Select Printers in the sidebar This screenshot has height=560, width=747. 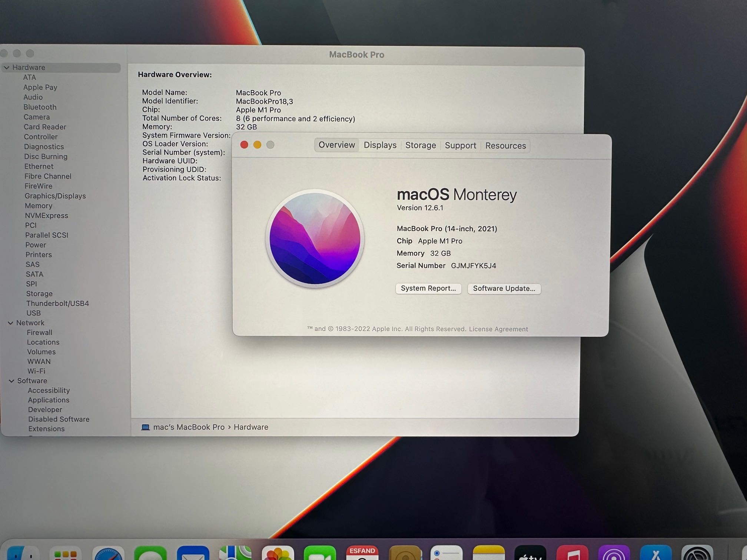(x=39, y=255)
